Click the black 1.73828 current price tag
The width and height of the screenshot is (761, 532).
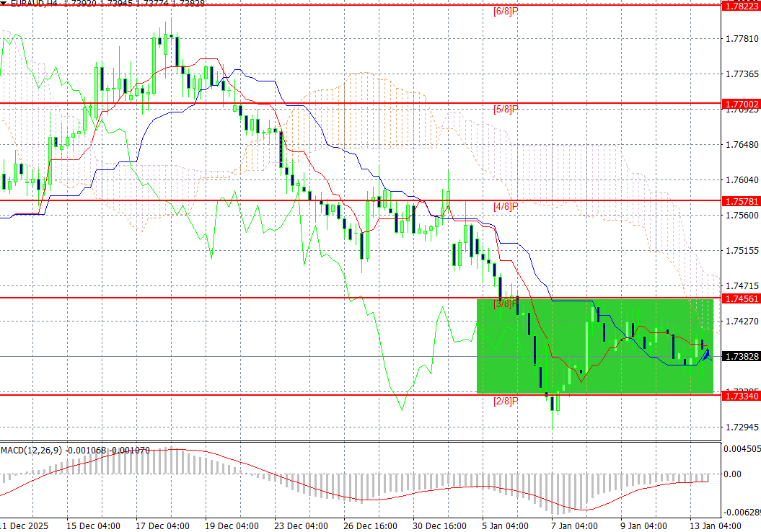coord(742,356)
